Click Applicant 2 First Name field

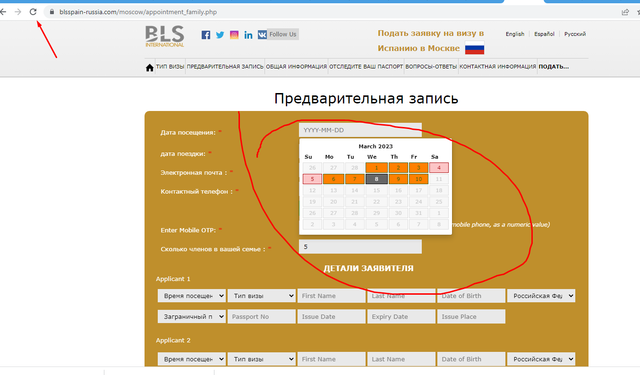(331, 359)
